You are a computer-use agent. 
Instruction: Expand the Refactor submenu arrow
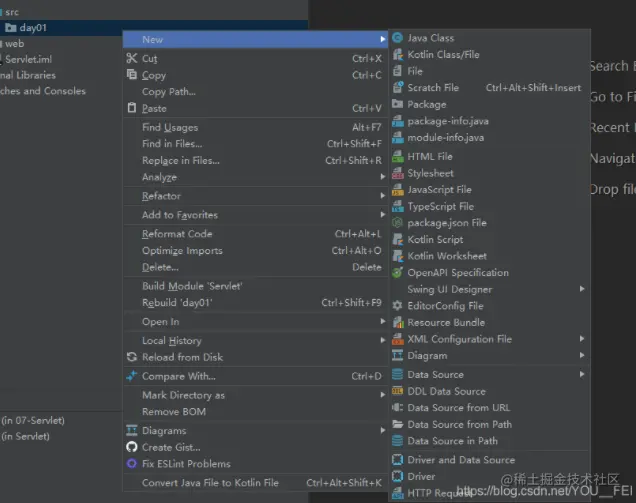point(382,196)
